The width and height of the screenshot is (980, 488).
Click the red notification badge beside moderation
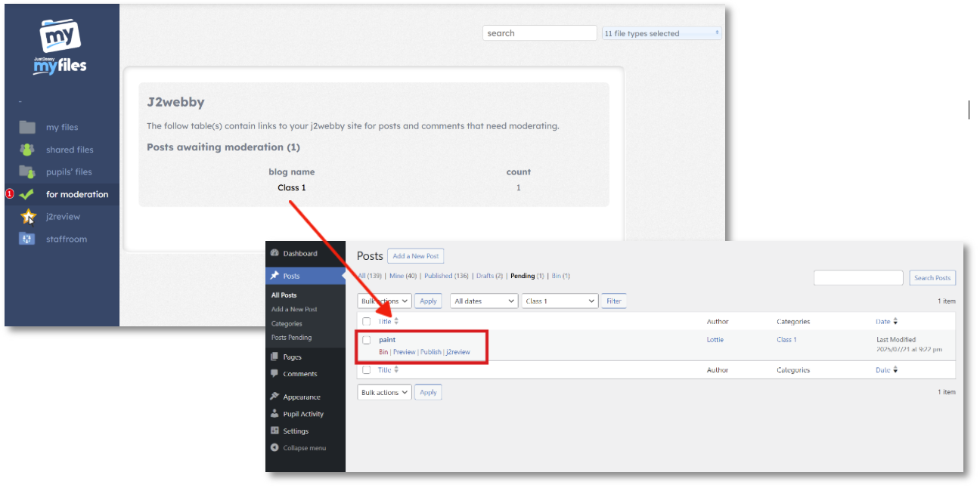[10, 194]
